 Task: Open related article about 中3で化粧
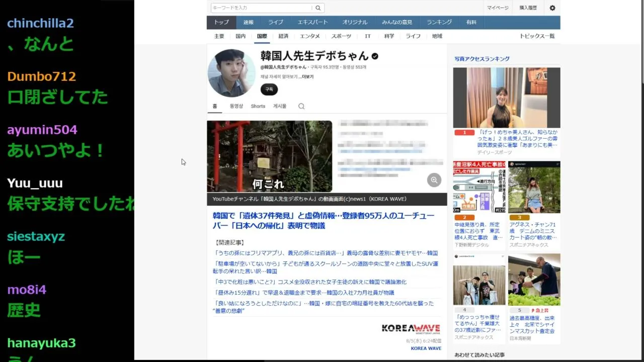(310, 282)
